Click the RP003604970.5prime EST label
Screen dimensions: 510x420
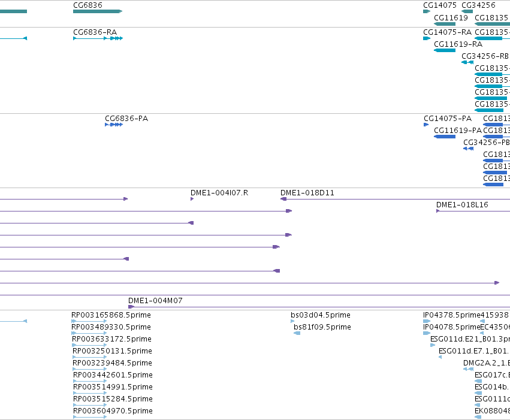pyautogui.click(x=113, y=411)
